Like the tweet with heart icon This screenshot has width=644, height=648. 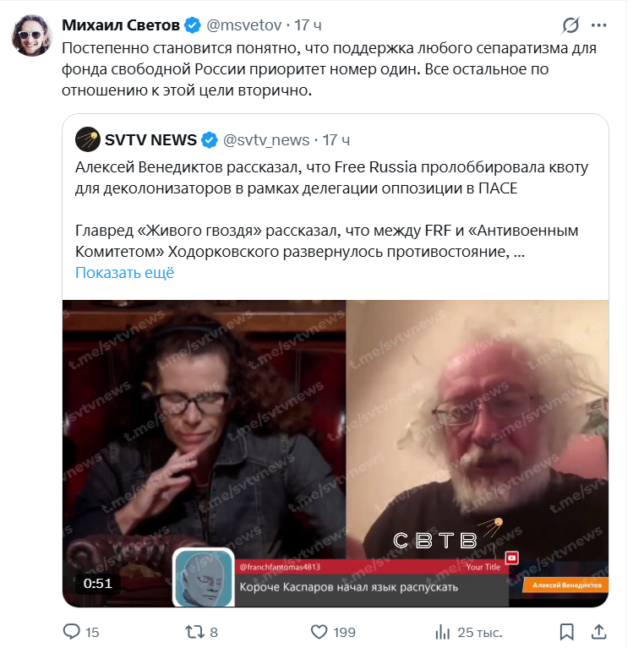click(319, 631)
